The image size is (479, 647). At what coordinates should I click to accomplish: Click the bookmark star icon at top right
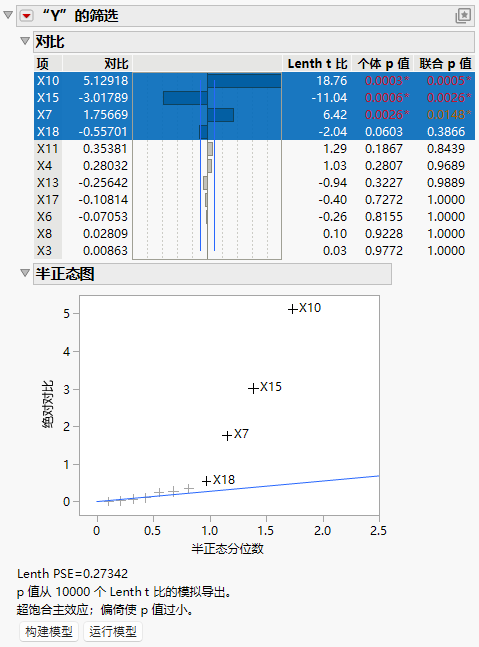coord(463,16)
